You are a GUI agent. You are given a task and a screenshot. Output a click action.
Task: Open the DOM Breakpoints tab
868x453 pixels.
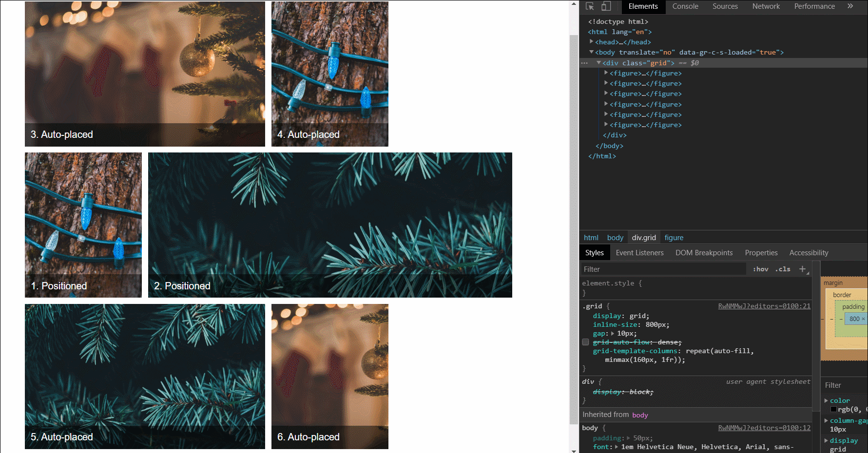tap(704, 253)
